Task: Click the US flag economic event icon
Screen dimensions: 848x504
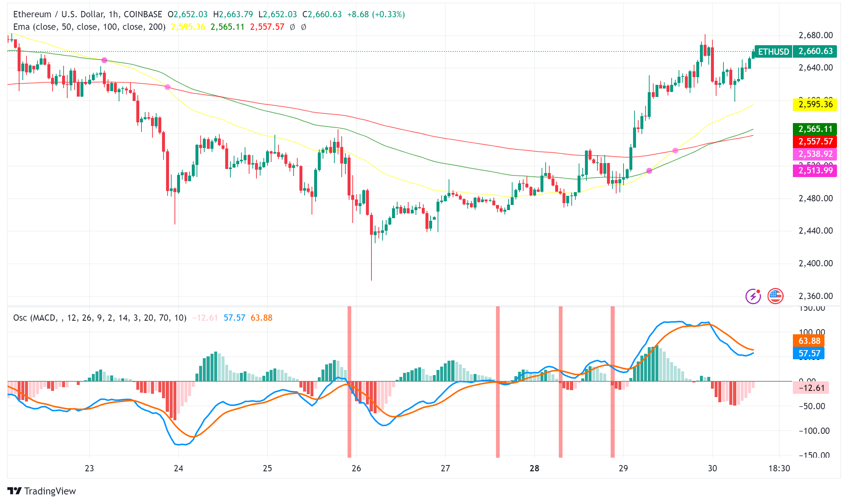Action: tap(775, 296)
